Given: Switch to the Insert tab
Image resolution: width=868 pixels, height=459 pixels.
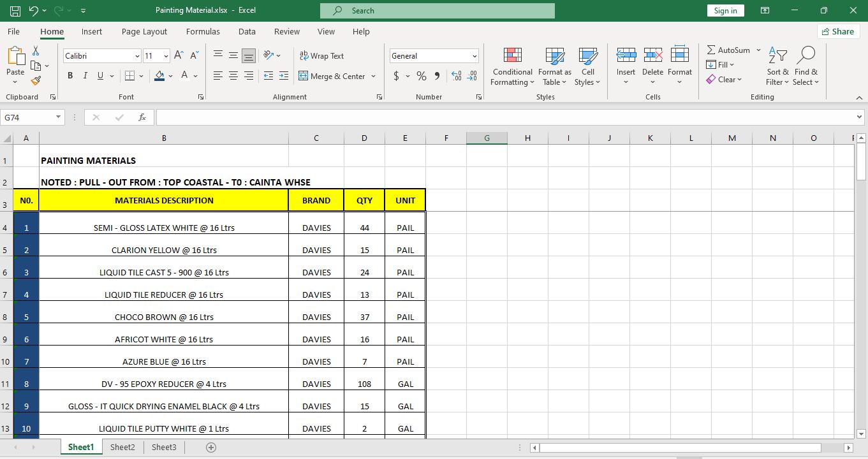Looking at the screenshot, I should pyautogui.click(x=92, y=31).
